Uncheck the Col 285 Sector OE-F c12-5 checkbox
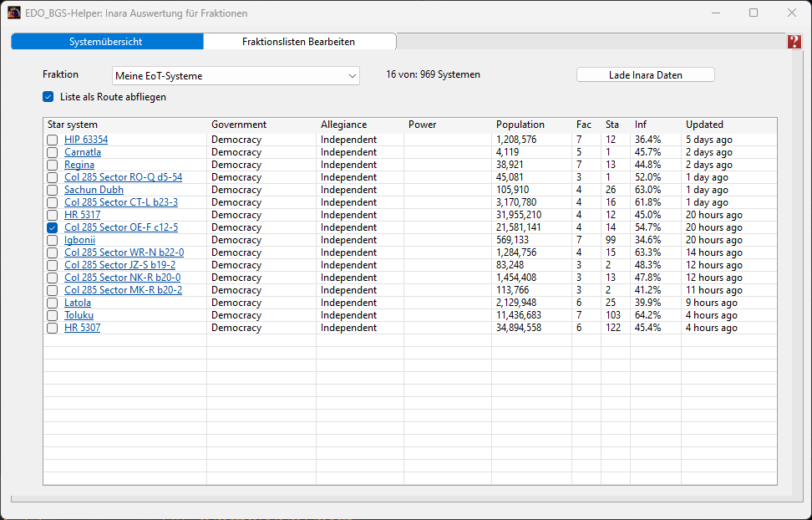 pos(53,227)
